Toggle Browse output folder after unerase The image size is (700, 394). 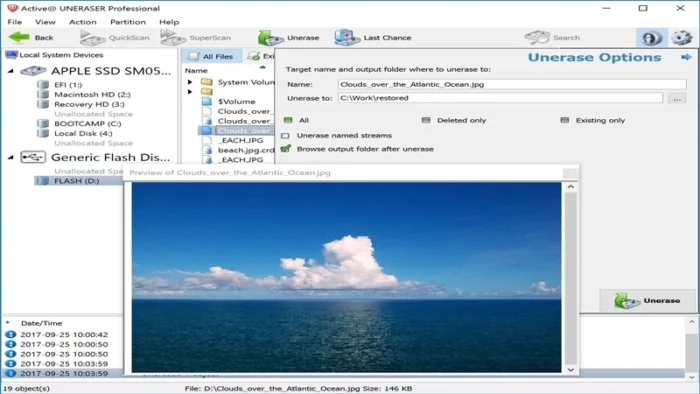point(286,149)
